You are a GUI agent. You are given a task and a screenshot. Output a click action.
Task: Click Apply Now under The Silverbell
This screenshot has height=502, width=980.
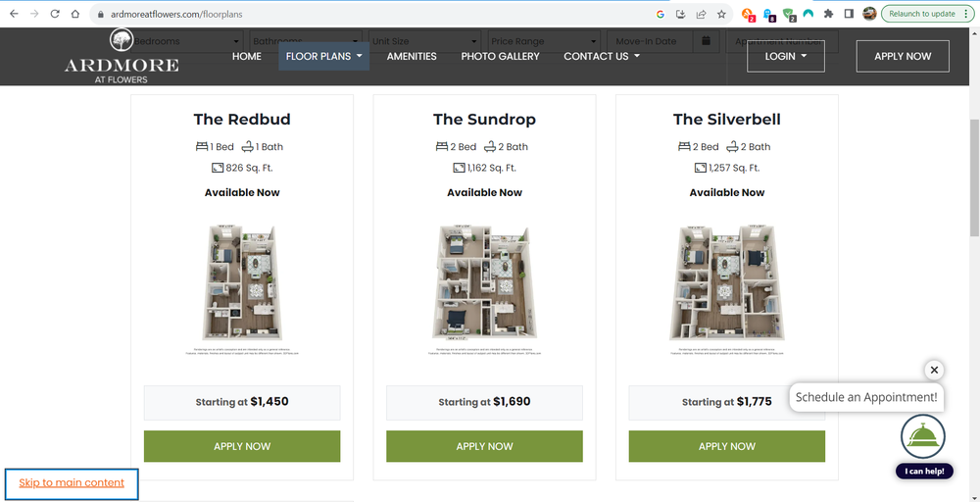click(726, 446)
